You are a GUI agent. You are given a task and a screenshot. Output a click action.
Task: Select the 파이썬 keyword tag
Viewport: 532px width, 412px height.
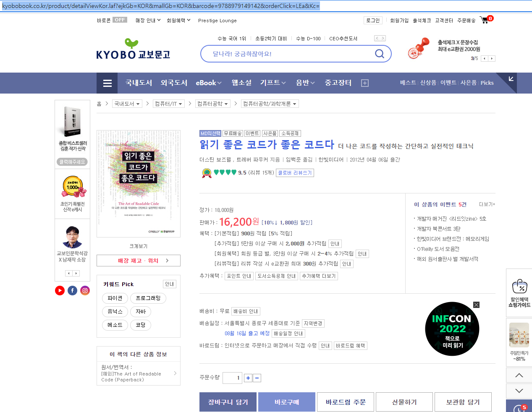pyautogui.click(x=115, y=298)
